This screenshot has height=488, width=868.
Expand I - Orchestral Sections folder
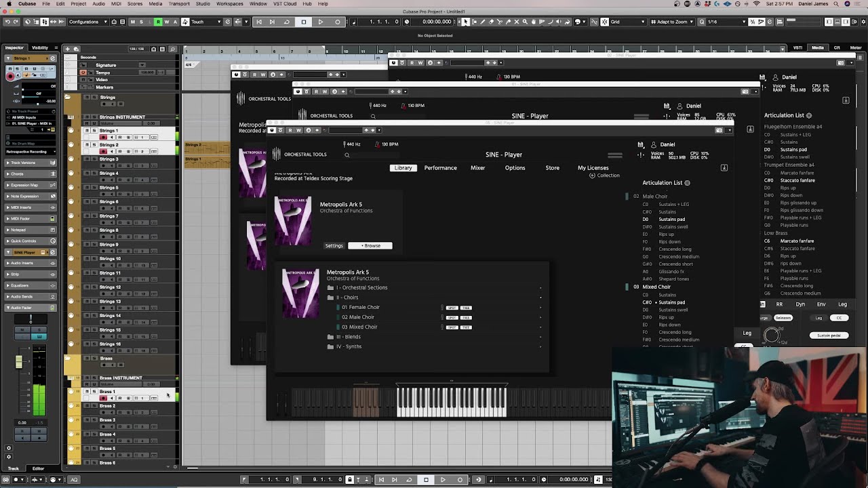[x=361, y=287]
